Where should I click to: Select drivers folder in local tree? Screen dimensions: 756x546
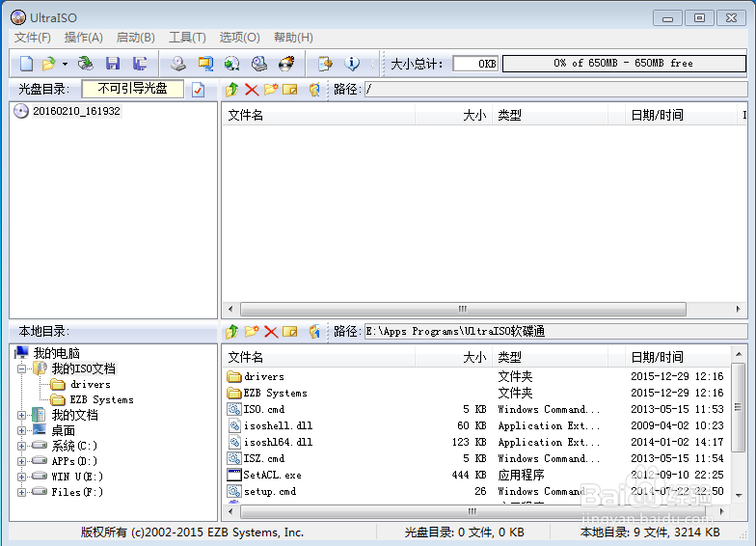(x=91, y=384)
